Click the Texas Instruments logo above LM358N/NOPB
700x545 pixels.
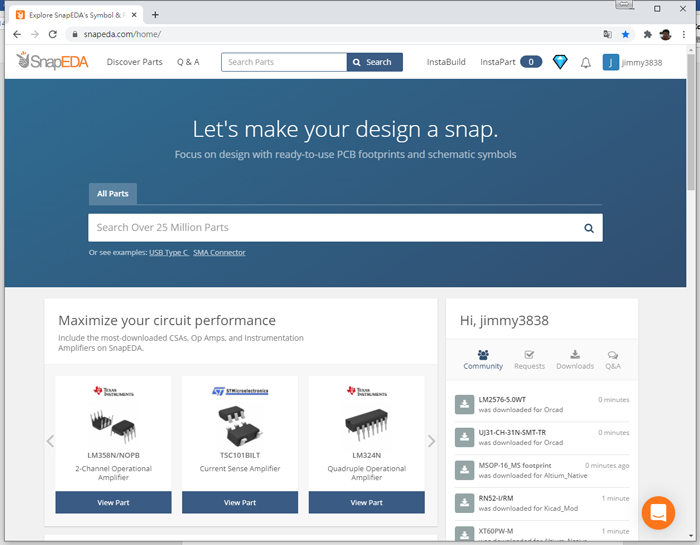(113, 391)
